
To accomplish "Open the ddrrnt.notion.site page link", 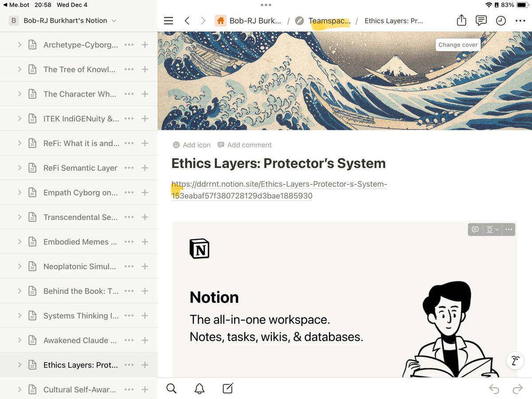I will [x=279, y=190].
